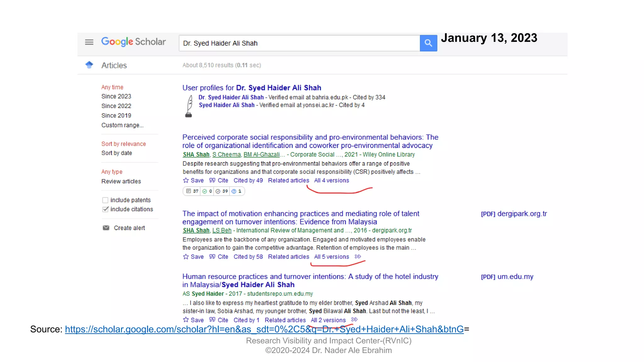Open Related articles for Perceived corporate article
Screen dimensions: 644x362
(289, 180)
